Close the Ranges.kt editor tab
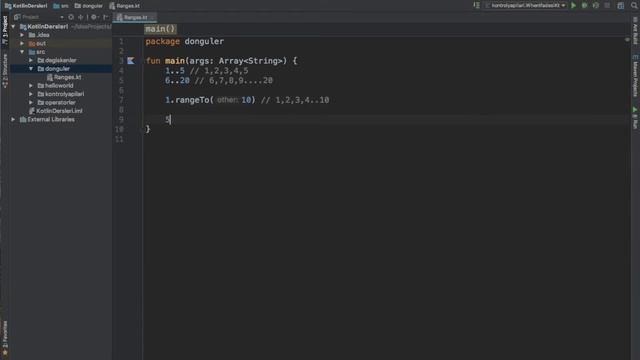640x360 pixels. 152,18
